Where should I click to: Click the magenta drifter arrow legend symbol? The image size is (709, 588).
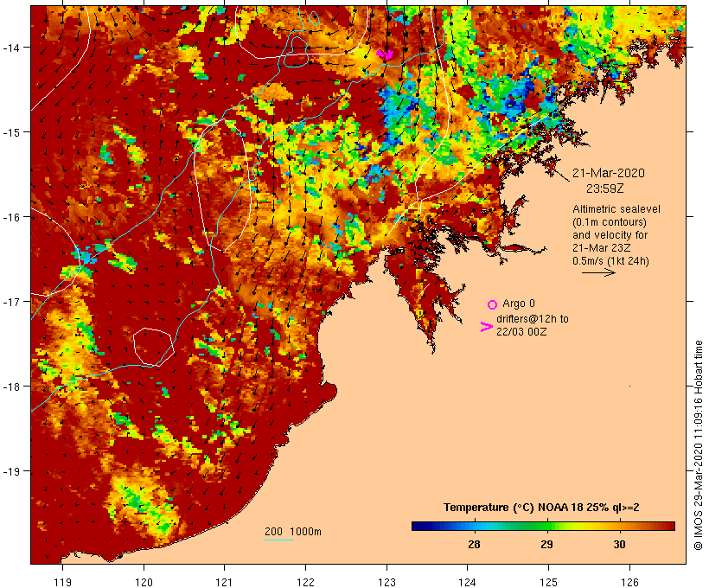pyautogui.click(x=486, y=327)
